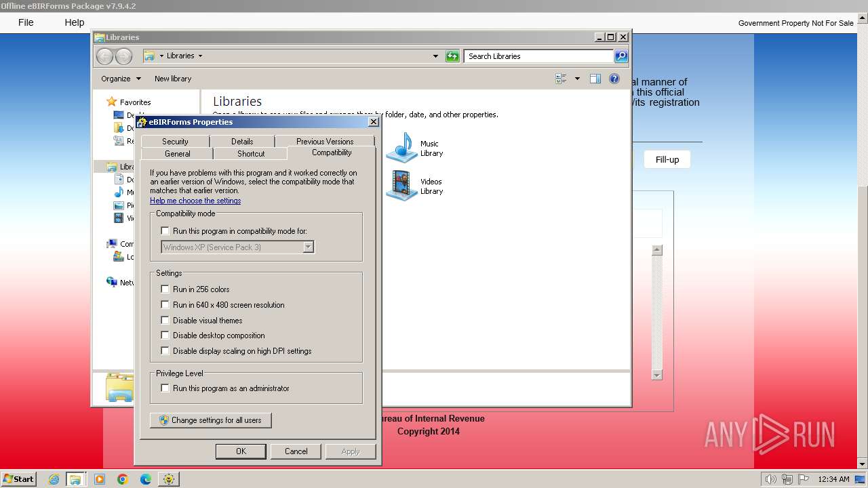Select the Favorites star in navigation pane
The image size is (868, 488).
pos(112,102)
